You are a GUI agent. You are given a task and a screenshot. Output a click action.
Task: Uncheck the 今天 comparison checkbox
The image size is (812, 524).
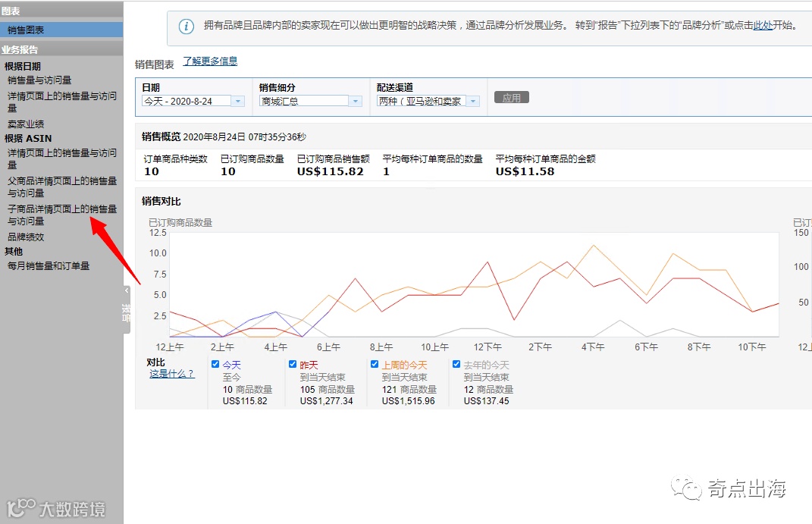(215, 364)
